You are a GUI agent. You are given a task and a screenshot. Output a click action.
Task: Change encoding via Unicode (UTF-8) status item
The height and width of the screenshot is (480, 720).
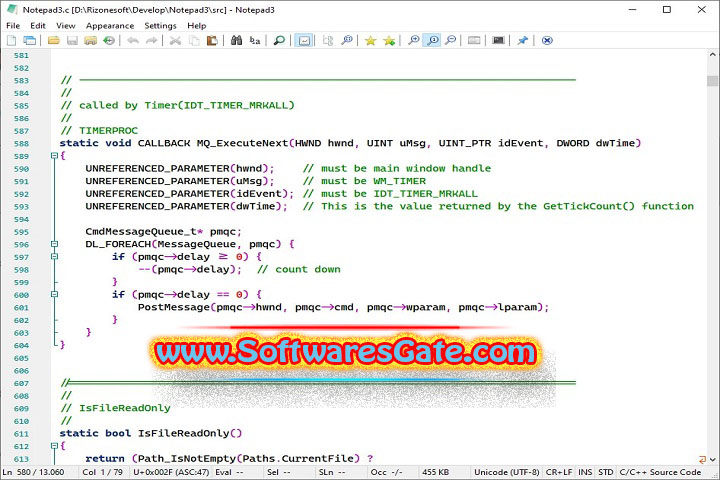click(506, 472)
